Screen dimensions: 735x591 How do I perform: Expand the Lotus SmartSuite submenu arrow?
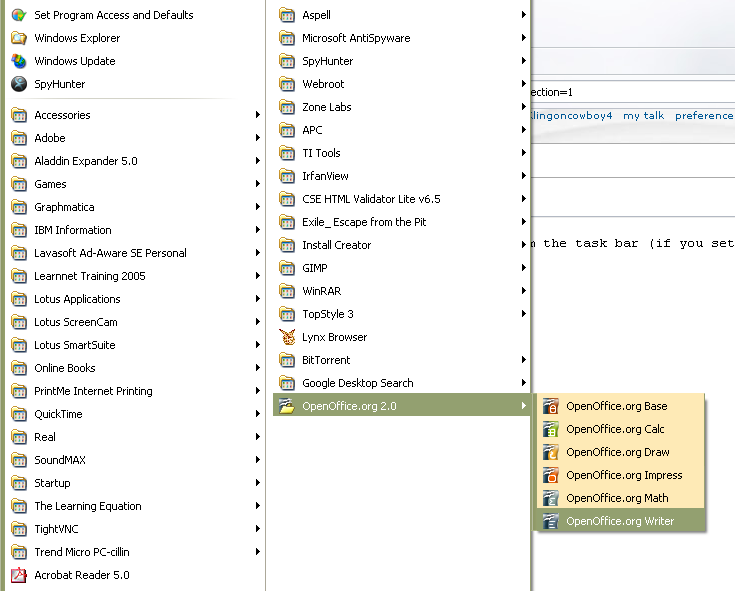tap(257, 344)
